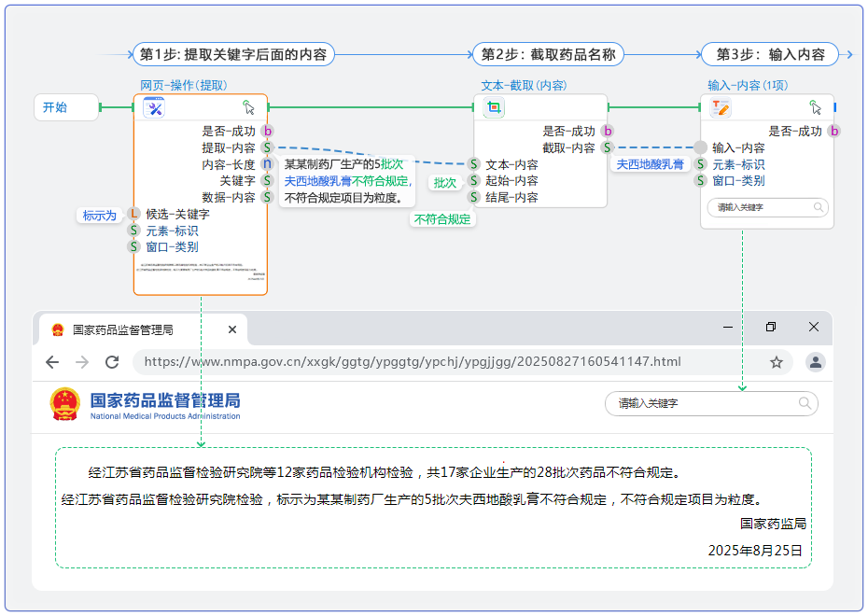The width and height of the screenshot is (868, 616).
Task: Expand the 数据-内容 output on the extraction node
Action: [x=269, y=197]
